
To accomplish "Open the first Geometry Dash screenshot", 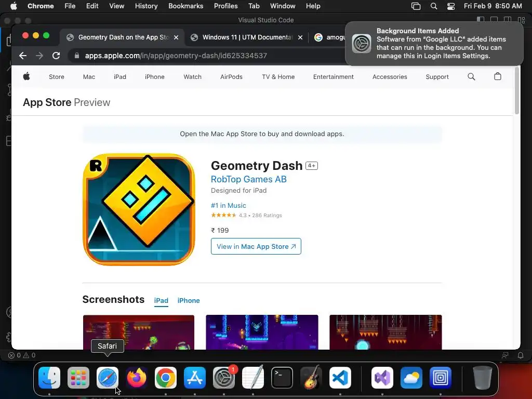I will tap(139, 332).
